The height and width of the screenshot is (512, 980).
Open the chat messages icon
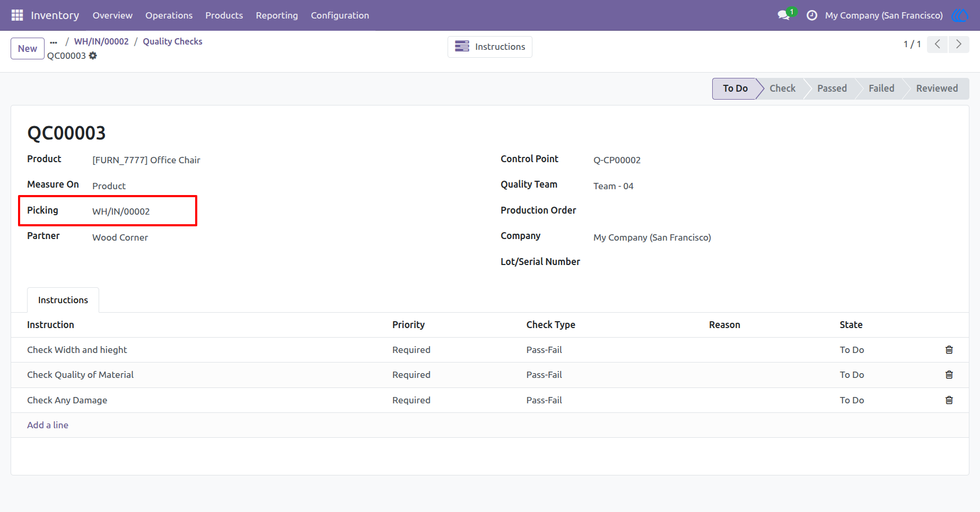click(x=784, y=15)
